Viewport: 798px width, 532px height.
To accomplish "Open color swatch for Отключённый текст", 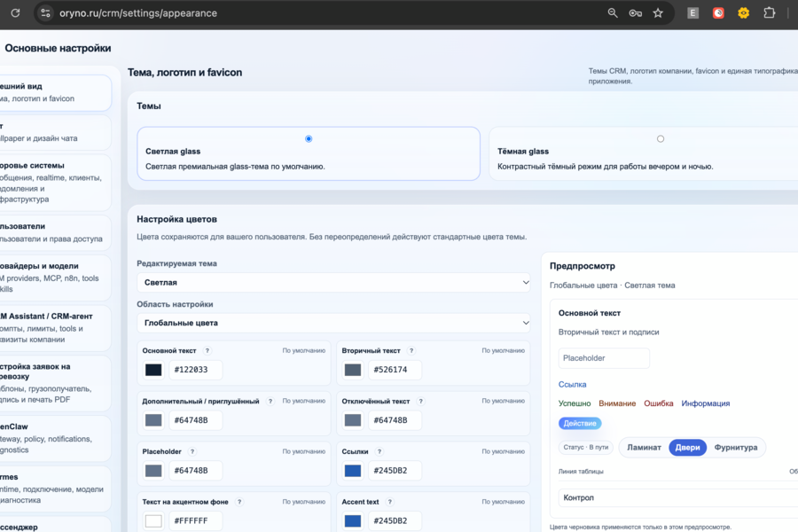I will coord(353,420).
